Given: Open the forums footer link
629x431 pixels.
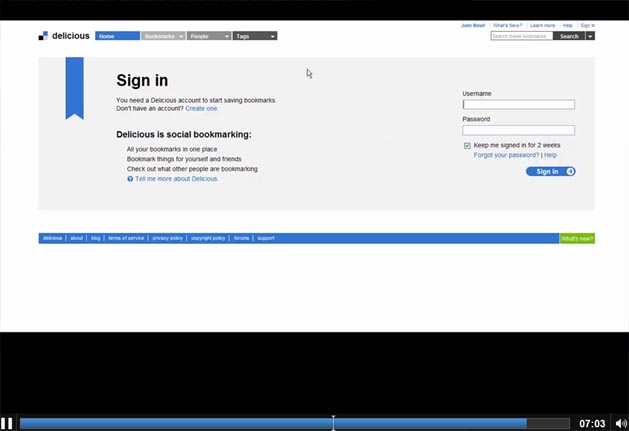Looking at the screenshot, I should (x=241, y=238).
